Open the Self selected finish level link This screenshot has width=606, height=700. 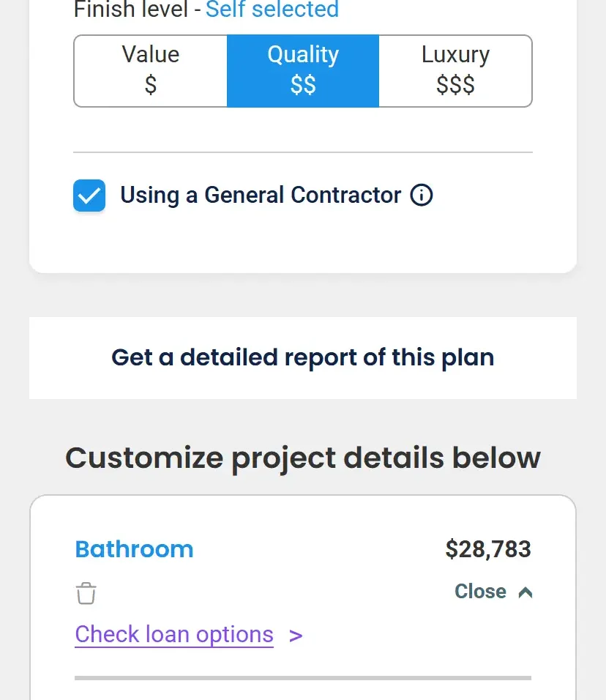[272, 10]
